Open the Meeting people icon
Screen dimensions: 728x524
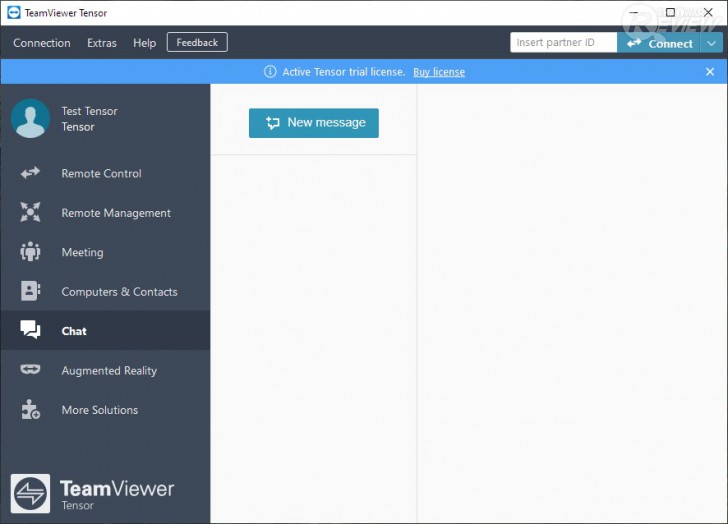(30, 252)
